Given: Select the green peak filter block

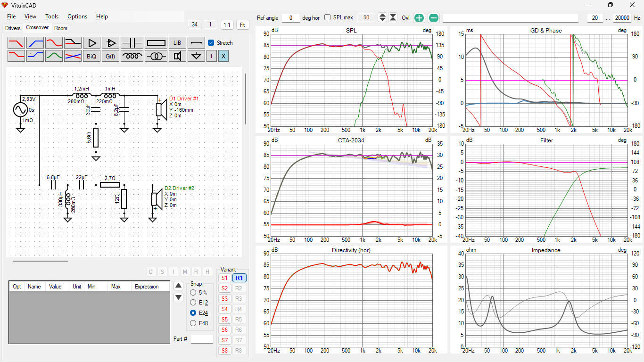Looking at the screenshot, I should (54, 56).
